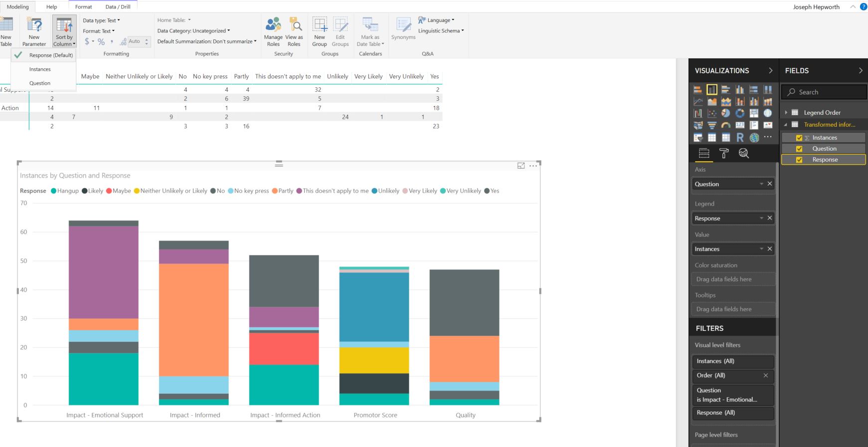This screenshot has width=868, height=447.
Task: Open Default Summarization dropdown
Action: pos(207,41)
